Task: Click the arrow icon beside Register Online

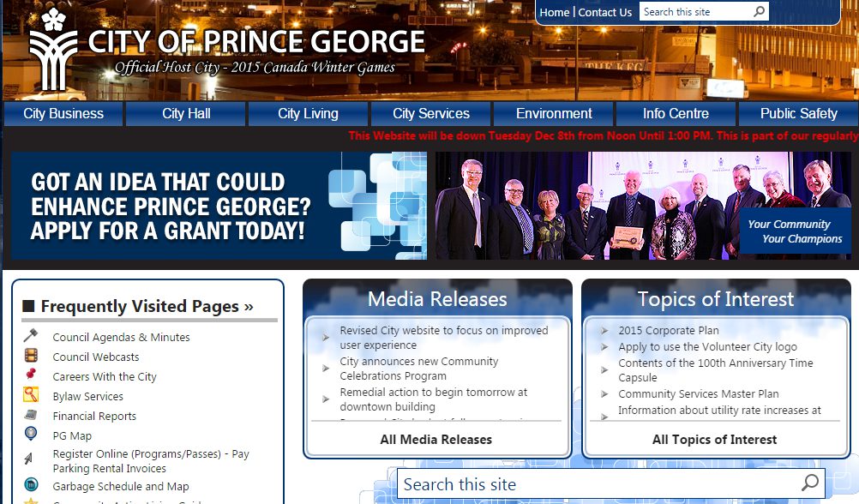Action: 28,458
